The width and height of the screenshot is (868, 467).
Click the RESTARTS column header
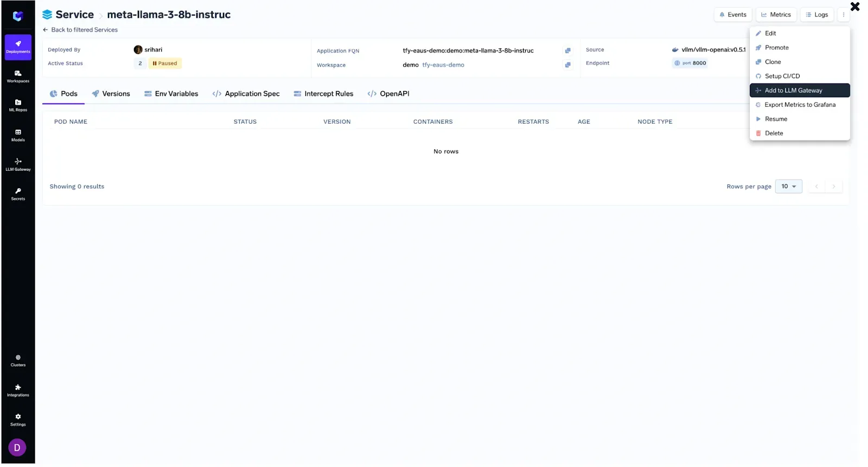(x=533, y=122)
